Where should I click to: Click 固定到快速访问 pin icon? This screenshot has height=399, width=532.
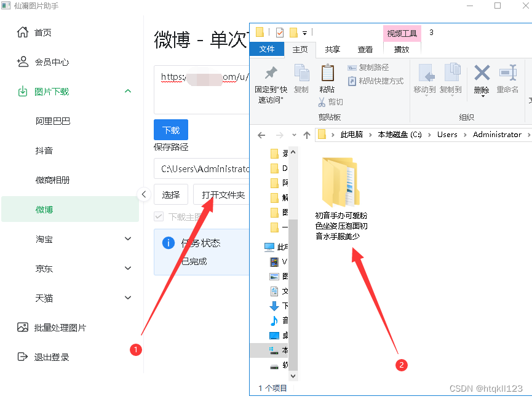271,73
